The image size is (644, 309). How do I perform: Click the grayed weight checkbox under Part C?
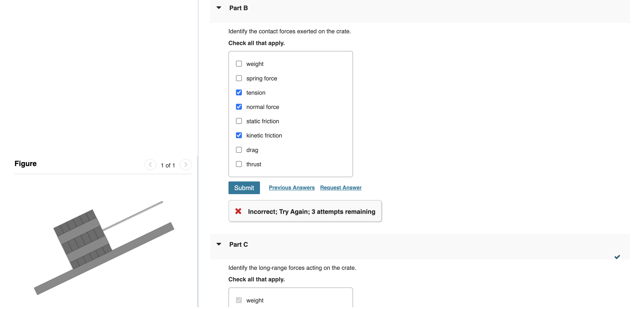pos(239,300)
